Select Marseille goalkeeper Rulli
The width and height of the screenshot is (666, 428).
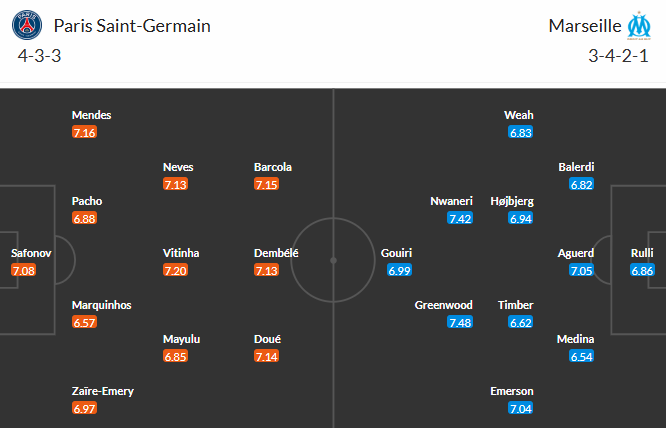642,253
